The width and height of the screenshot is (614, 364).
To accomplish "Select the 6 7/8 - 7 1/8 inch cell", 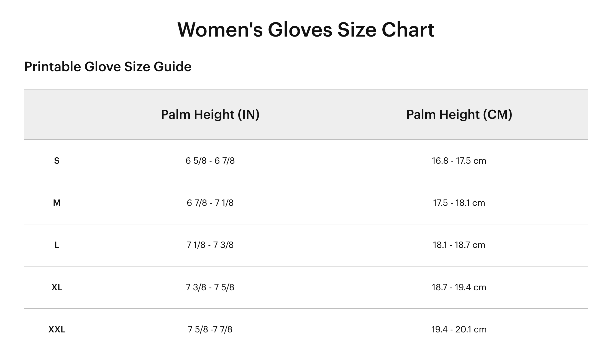I will click(210, 203).
